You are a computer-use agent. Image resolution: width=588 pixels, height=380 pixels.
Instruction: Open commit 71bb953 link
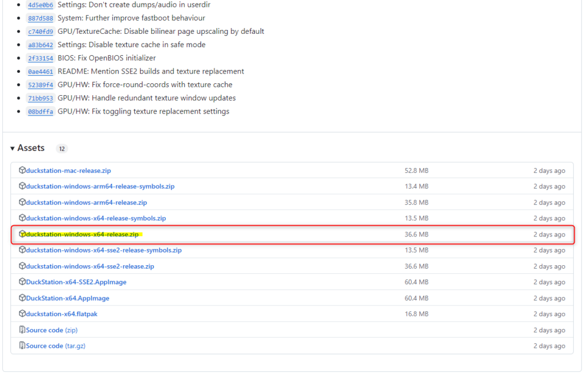pos(41,98)
